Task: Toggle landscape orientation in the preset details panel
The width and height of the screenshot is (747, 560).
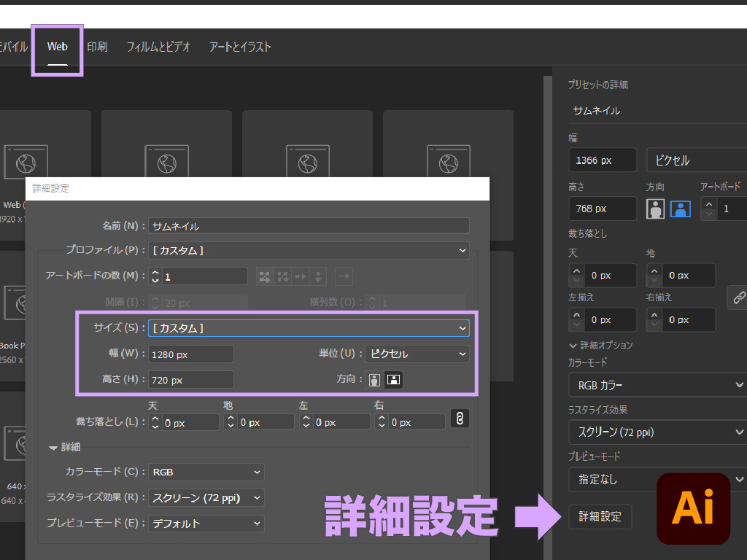Action: 681,209
